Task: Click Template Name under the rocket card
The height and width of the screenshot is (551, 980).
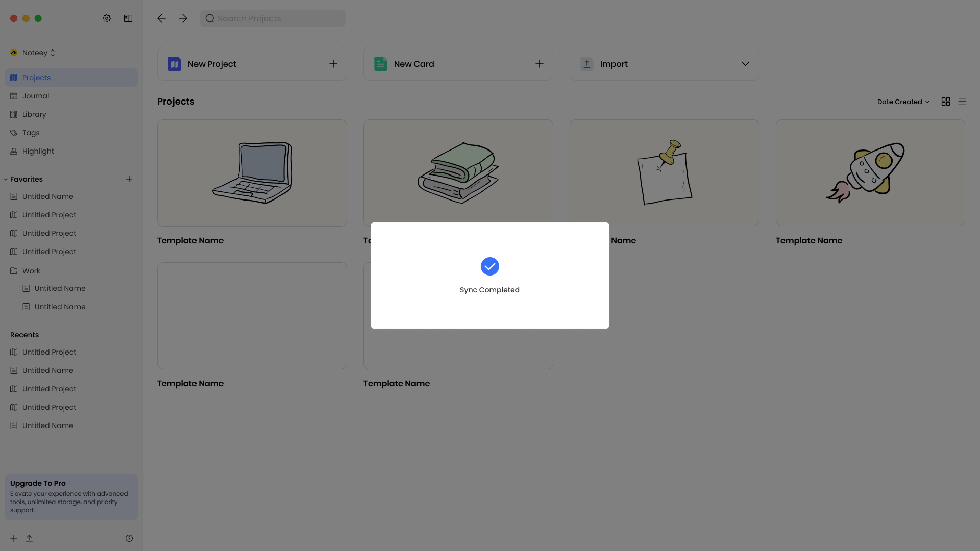Action: pos(809,240)
